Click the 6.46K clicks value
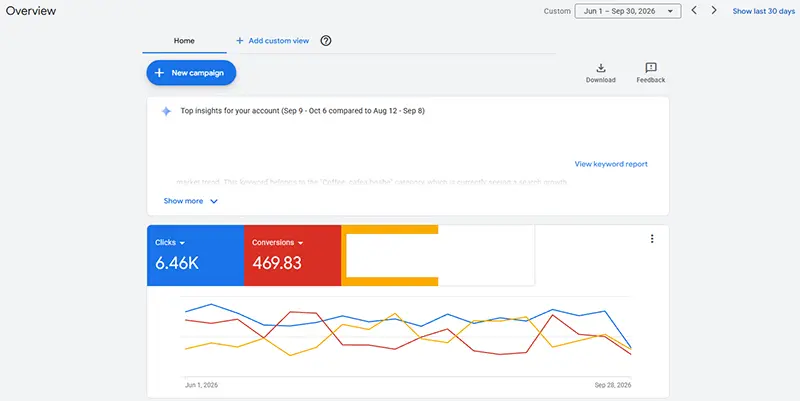Image resolution: width=800 pixels, height=401 pixels. 177,263
